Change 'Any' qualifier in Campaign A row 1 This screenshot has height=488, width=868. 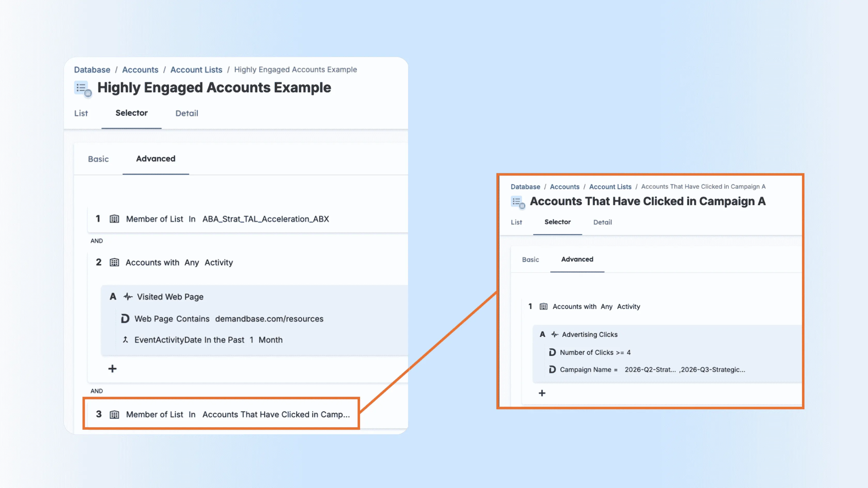tap(606, 307)
